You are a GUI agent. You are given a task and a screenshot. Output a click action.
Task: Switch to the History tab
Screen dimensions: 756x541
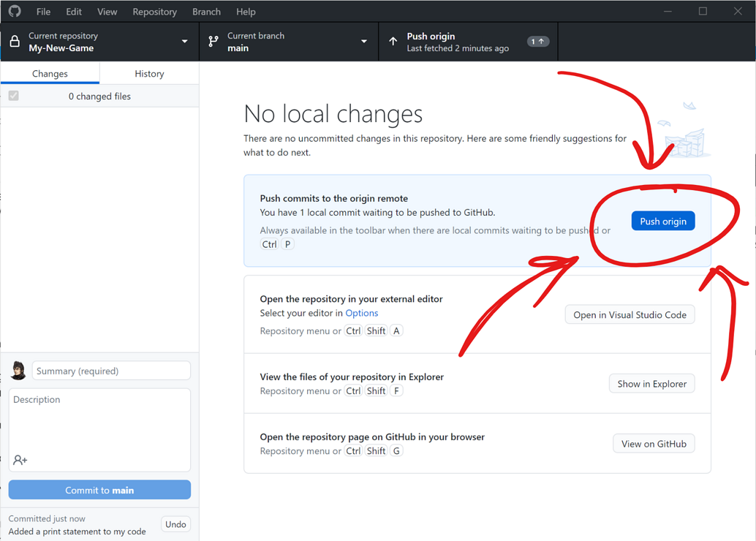[x=149, y=73]
